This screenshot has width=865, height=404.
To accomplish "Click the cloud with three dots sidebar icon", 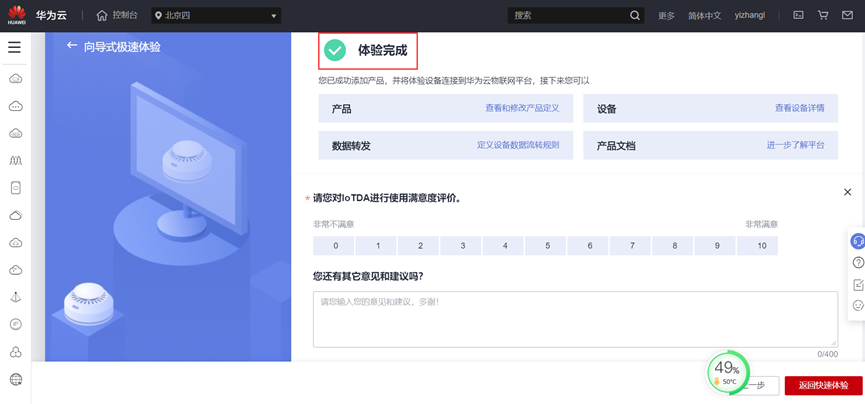I will (15, 106).
